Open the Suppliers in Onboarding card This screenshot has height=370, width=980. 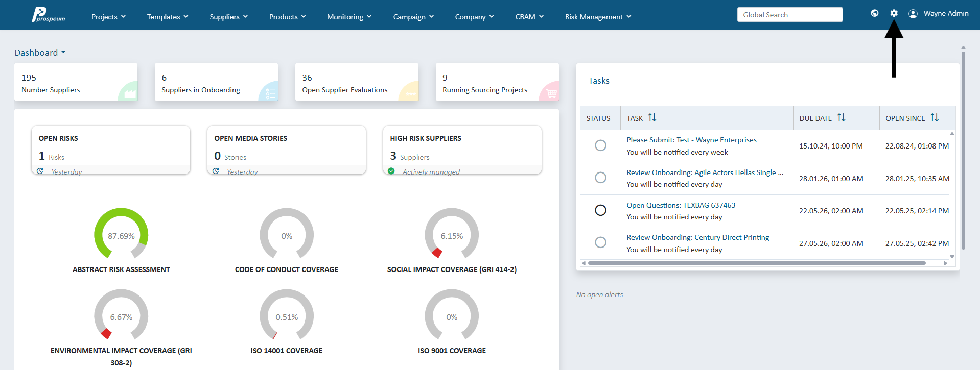216,82
